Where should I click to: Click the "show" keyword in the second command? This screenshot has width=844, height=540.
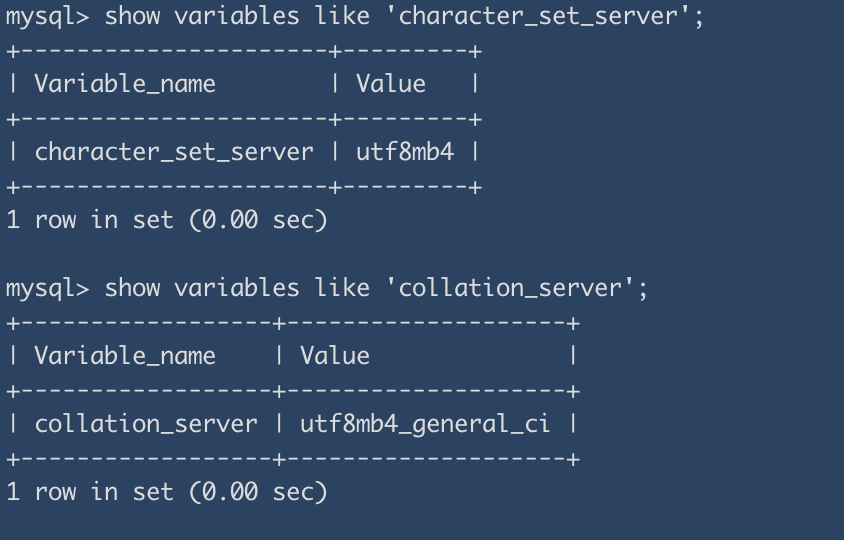[132, 288]
